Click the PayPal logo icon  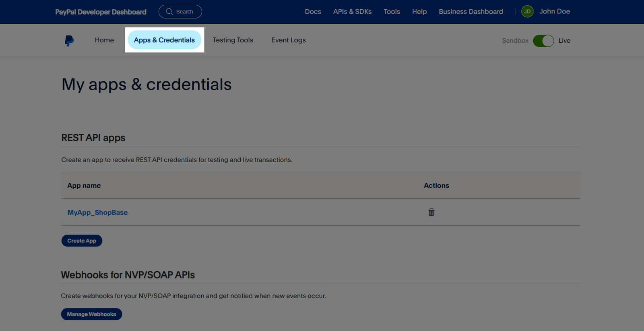coord(69,41)
